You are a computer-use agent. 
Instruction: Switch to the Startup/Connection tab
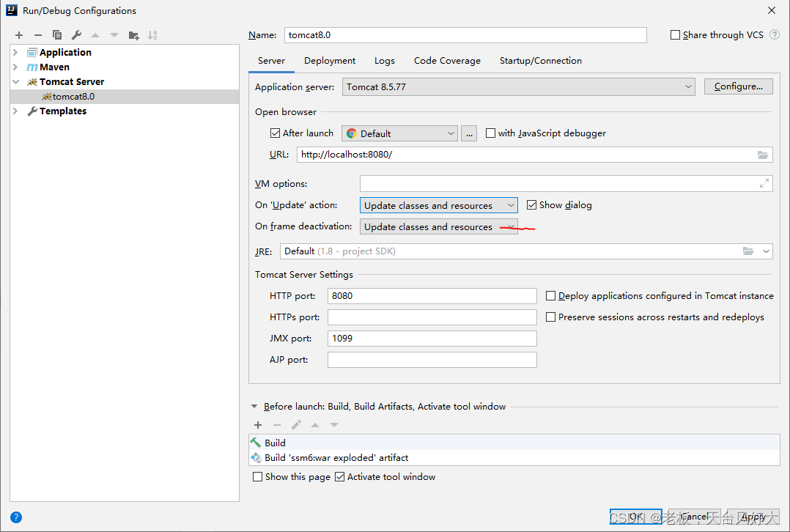click(x=541, y=60)
